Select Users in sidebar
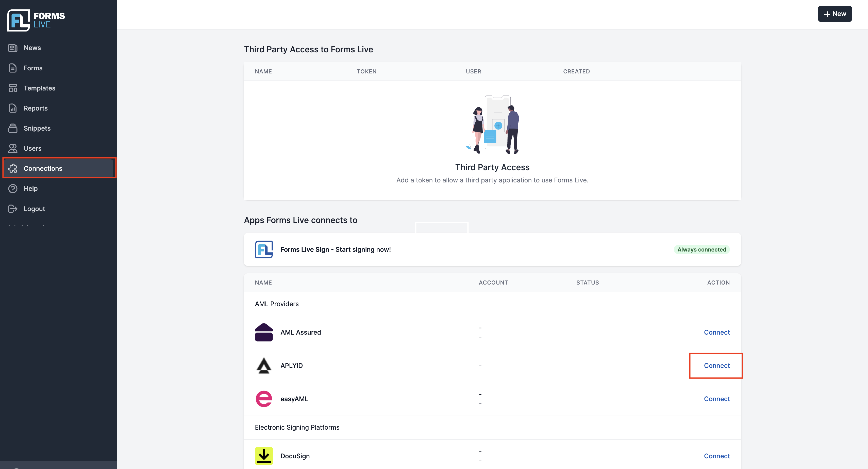This screenshot has height=469, width=868. click(58, 148)
